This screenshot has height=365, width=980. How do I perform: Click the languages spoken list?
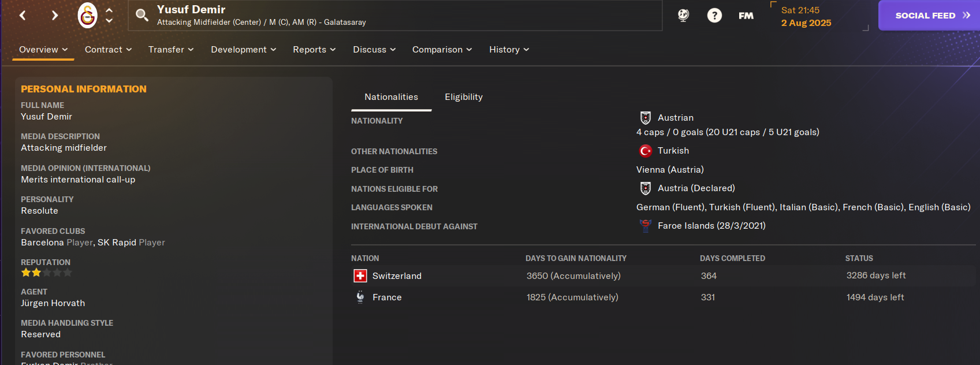[803, 207]
